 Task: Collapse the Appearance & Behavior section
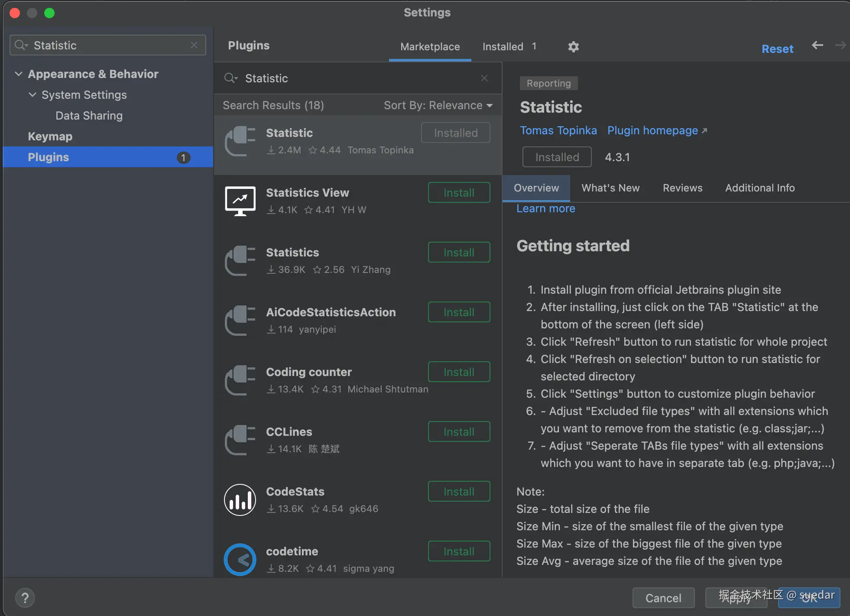tap(19, 74)
